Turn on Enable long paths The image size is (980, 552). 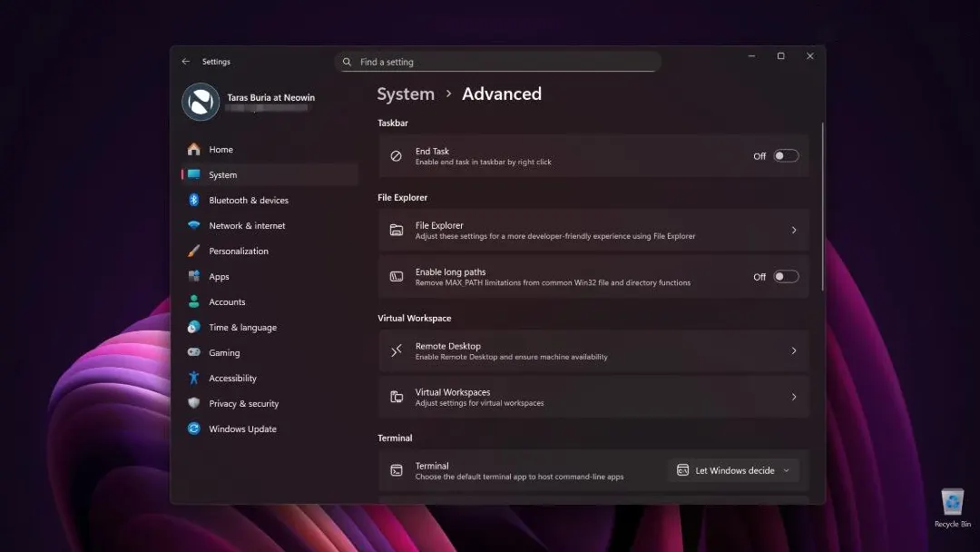786,276
